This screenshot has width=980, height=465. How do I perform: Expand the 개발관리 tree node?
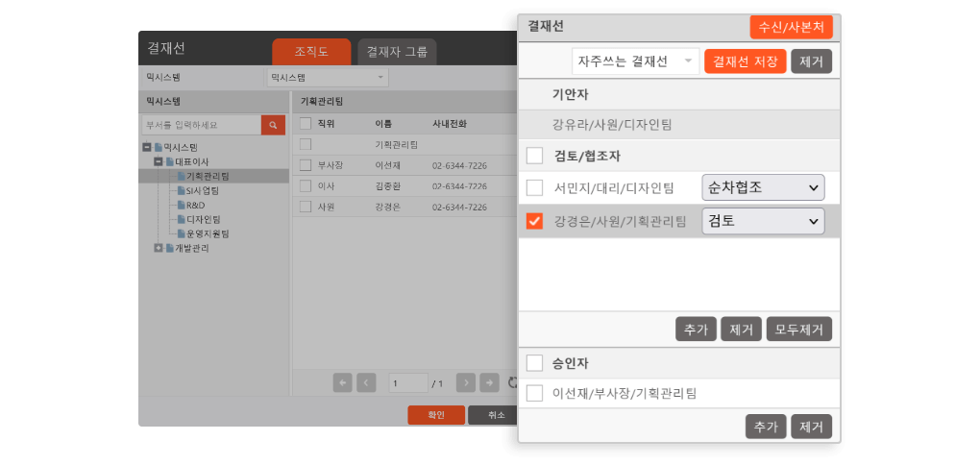pos(159,248)
